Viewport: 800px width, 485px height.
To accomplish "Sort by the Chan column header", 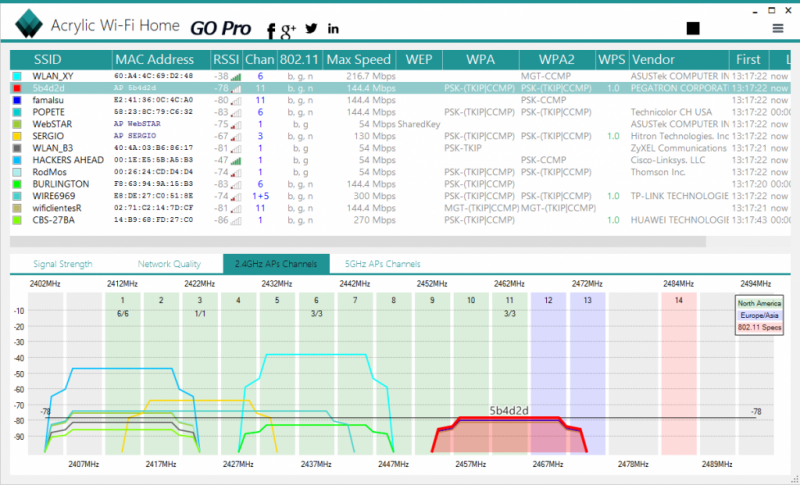I will (260, 60).
